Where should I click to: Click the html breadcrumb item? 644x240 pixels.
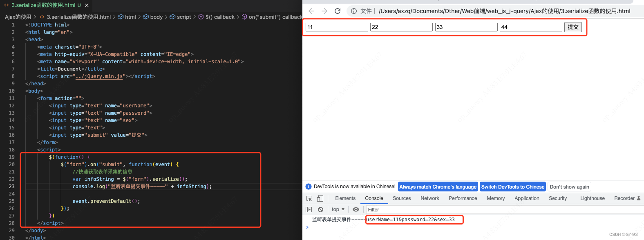pyautogui.click(x=127, y=17)
